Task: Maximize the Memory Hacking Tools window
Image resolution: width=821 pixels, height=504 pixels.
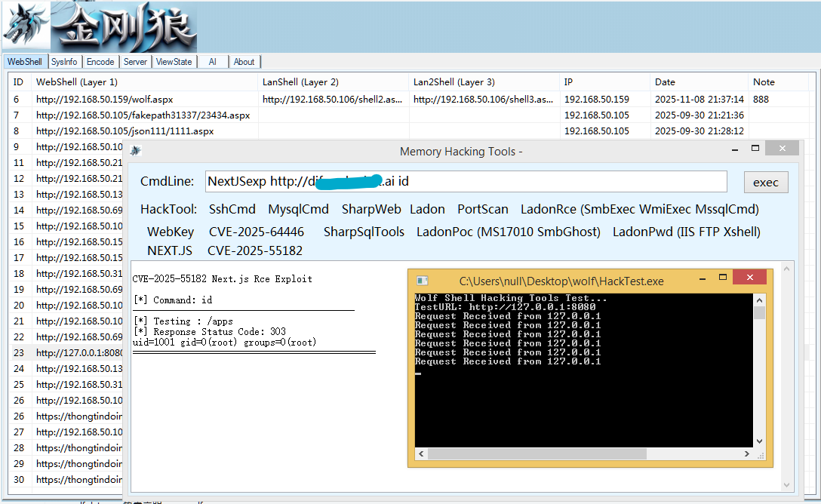Action: [755, 148]
